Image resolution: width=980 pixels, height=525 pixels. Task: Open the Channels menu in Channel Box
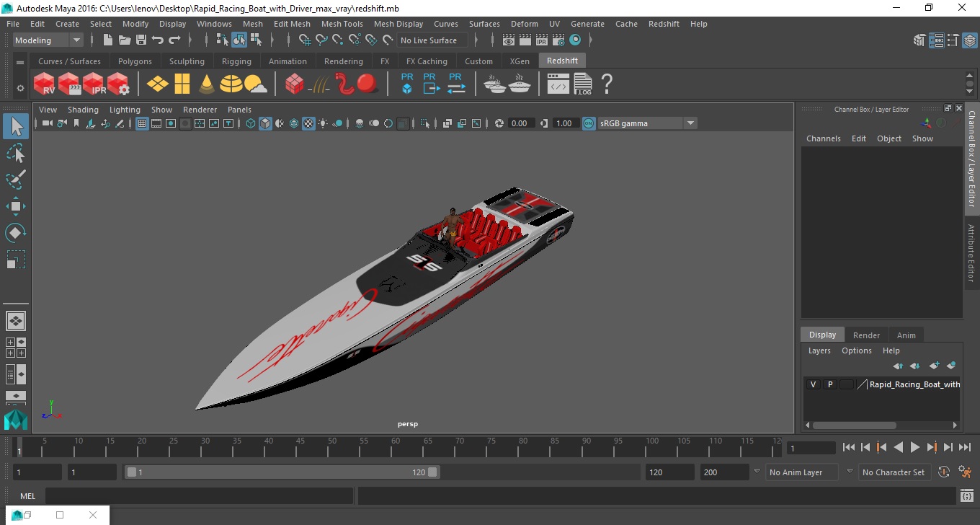click(823, 138)
